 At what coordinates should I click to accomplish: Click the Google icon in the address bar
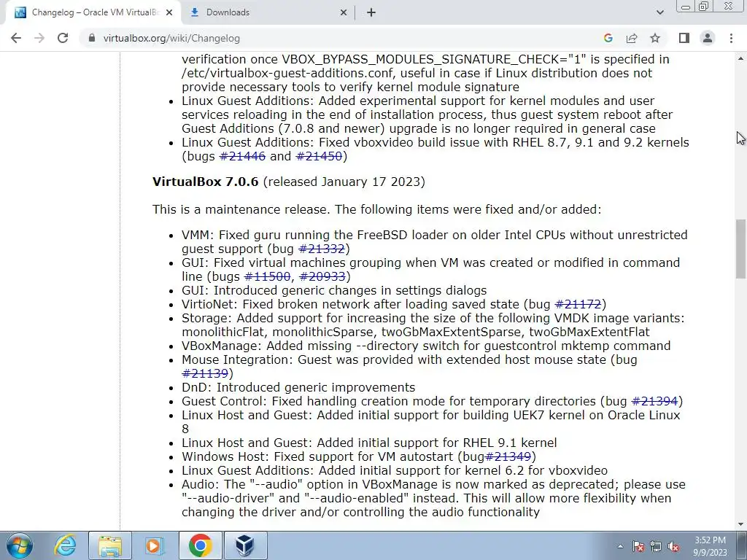coord(608,38)
